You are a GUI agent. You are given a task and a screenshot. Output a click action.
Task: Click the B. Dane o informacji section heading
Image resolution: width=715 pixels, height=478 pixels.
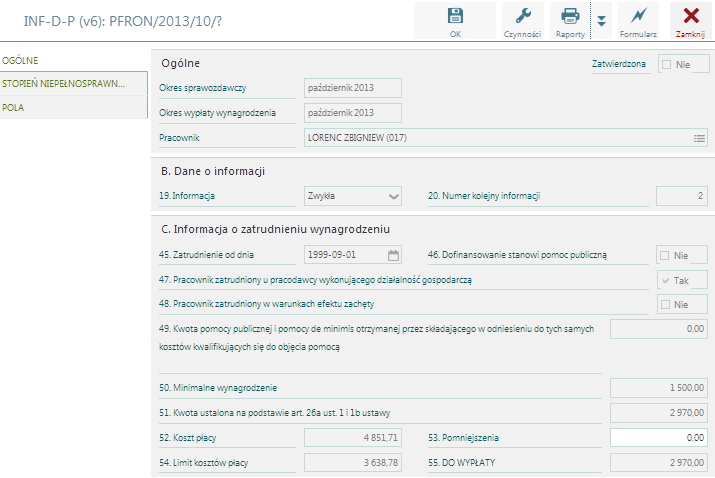tap(213, 171)
